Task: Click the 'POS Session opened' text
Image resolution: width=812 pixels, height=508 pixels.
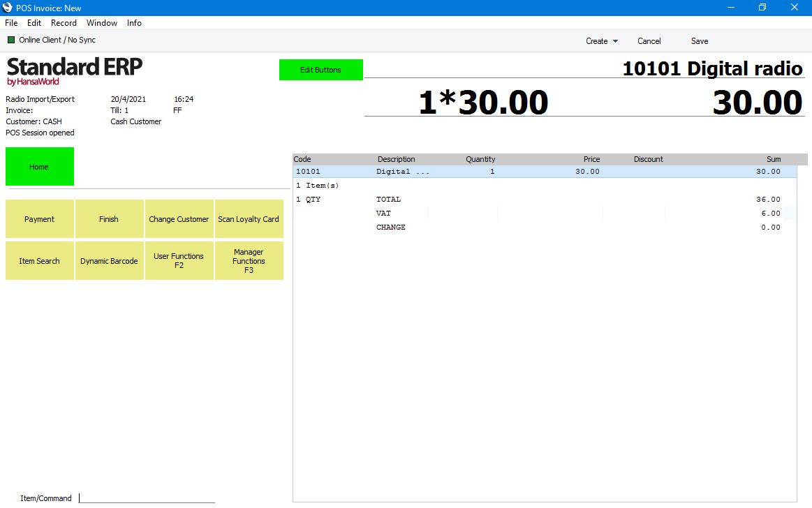Action: click(x=40, y=133)
